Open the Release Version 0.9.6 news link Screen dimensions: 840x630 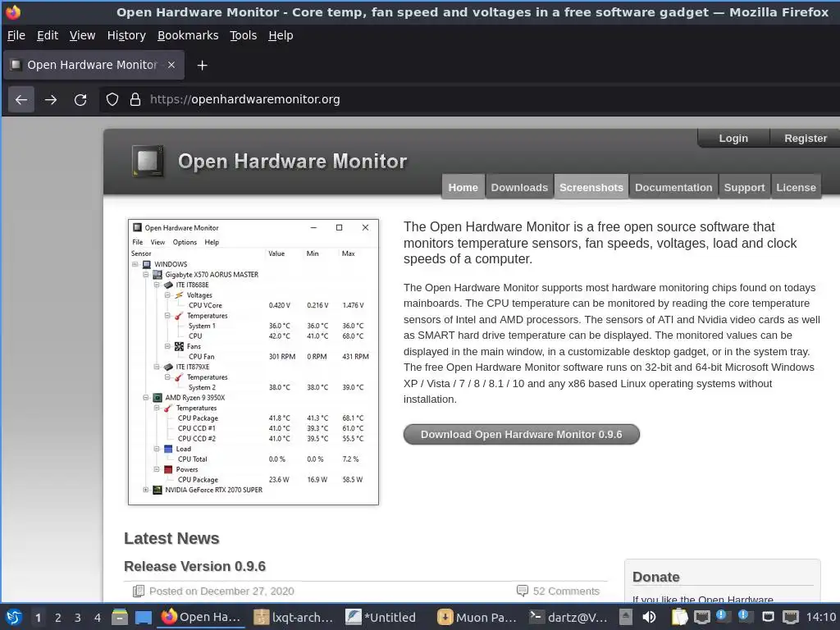click(x=195, y=566)
